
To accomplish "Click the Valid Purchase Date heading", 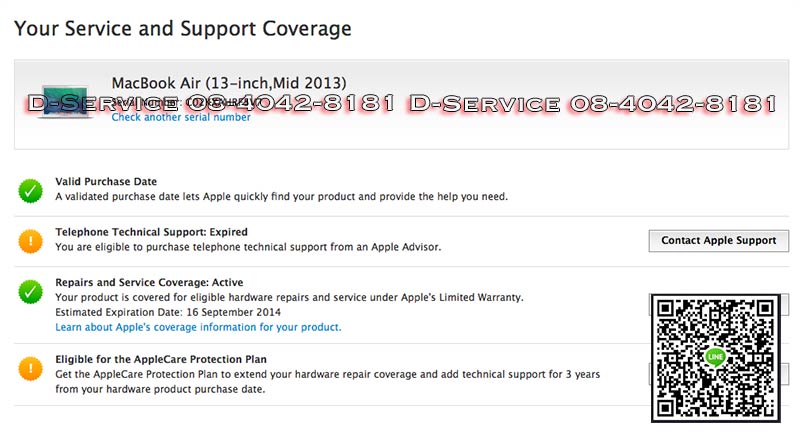I will coord(106,182).
